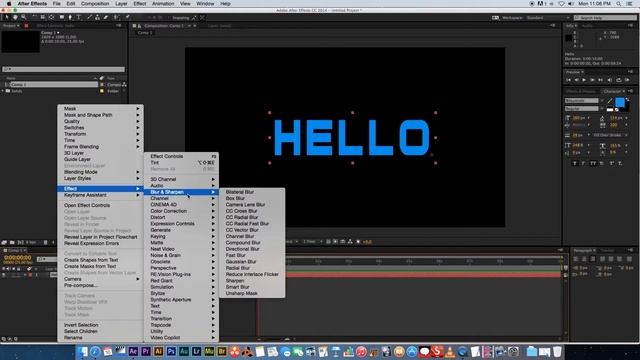This screenshot has height=360, width=640.
Task: Open the Workspace Standard dropdown
Action: pyautogui.click(x=548, y=18)
